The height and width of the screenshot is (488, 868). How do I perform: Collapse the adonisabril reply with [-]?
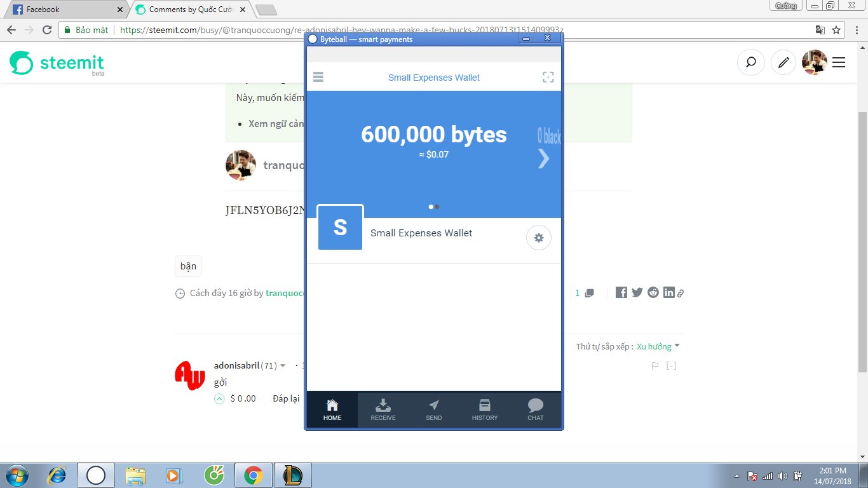point(671,365)
